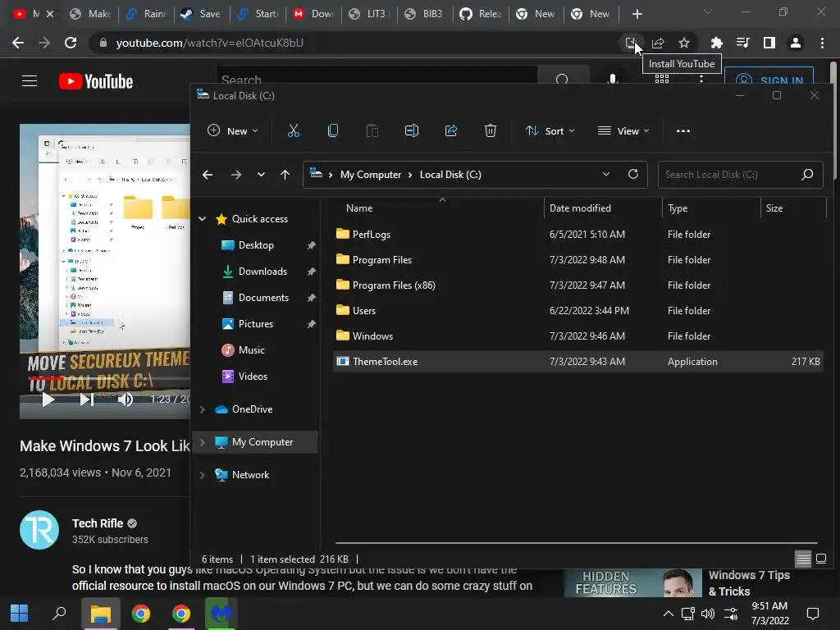This screenshot has height=630, width=840.
Task: Click the Share this page icon in Chrome
Action: pyautogui.click(x=658, y=43)
